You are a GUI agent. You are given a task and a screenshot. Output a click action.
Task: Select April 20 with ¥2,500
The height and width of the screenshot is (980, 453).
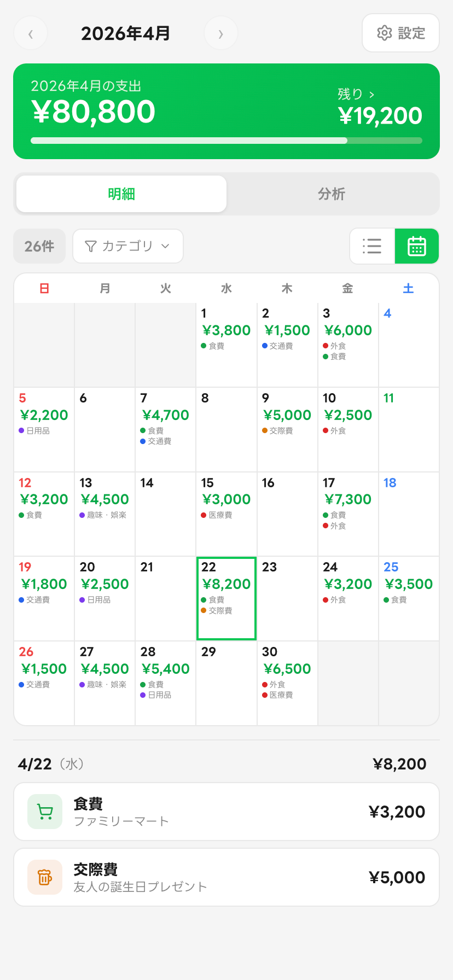(104, 599)
